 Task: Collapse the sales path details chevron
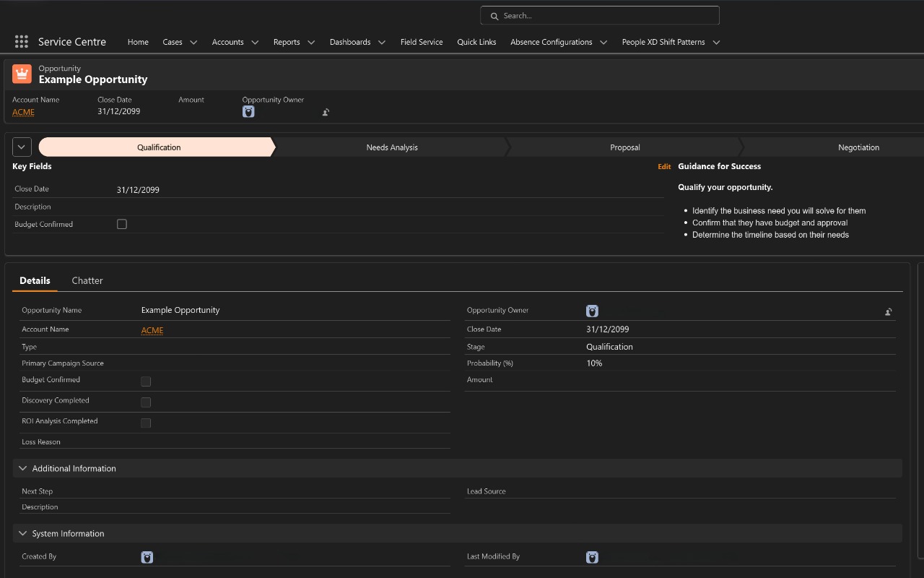(x=22, y=147)
